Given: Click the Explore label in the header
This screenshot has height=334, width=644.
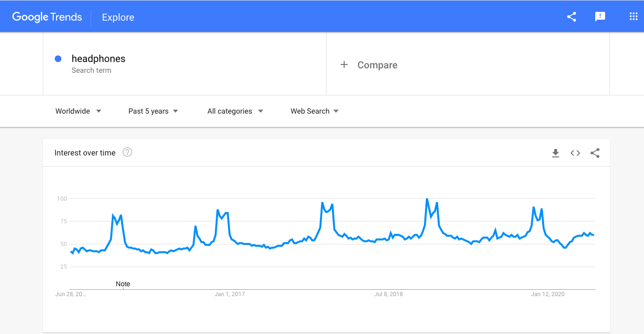Looking at the screenshot, I should [x=118, y=17].
